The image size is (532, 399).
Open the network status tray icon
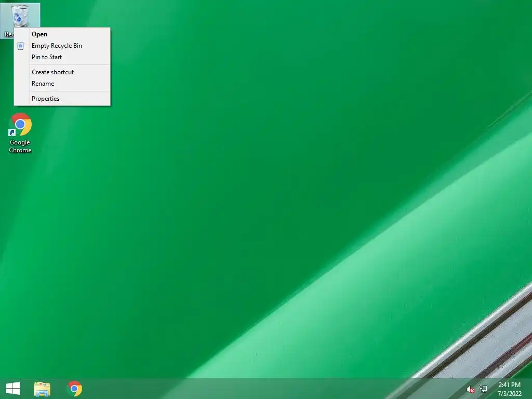coord(483,389)
